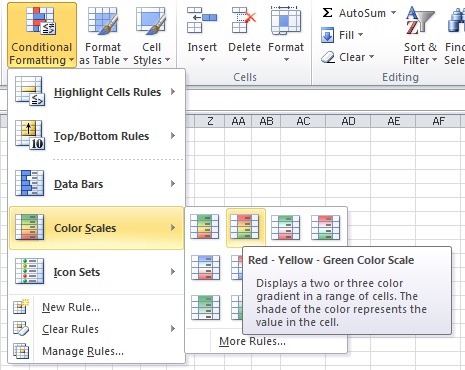Open the Top/Bottom Rules submenu
Viewport: 465px width, 370px height.
pos(96,136)
